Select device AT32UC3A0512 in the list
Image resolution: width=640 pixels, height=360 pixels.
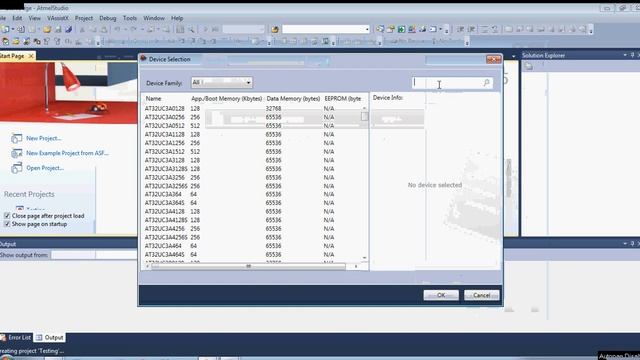[165, 126]
